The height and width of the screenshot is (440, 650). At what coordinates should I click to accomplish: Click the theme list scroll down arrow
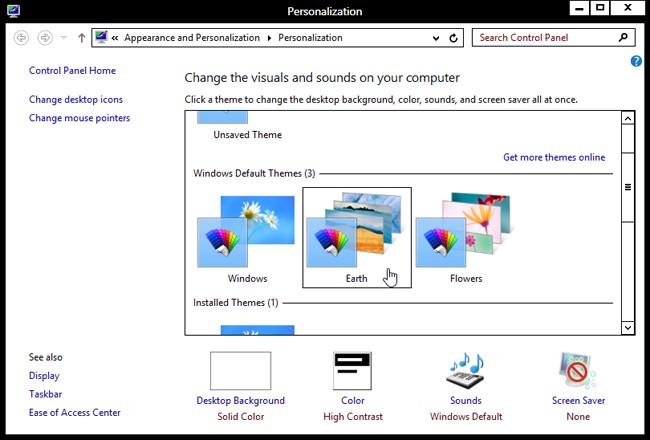click(x=628, y=328)
